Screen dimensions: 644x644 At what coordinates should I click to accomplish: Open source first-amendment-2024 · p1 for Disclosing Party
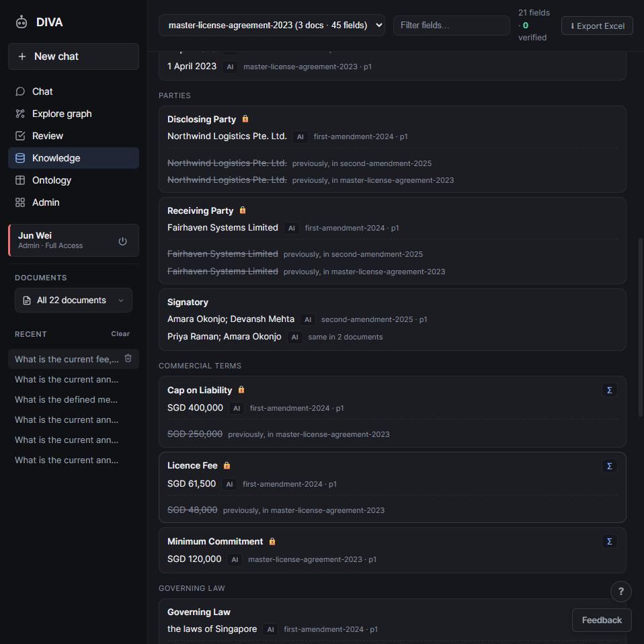360,136
